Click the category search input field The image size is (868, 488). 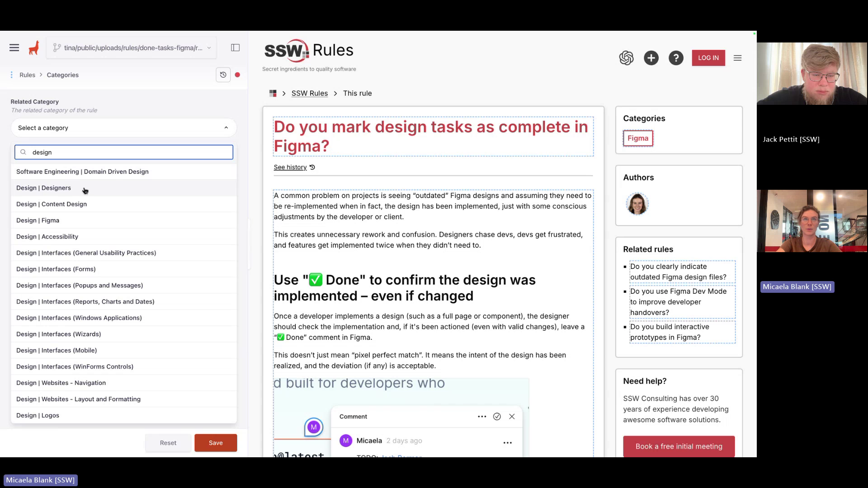(x=123, y=152)
